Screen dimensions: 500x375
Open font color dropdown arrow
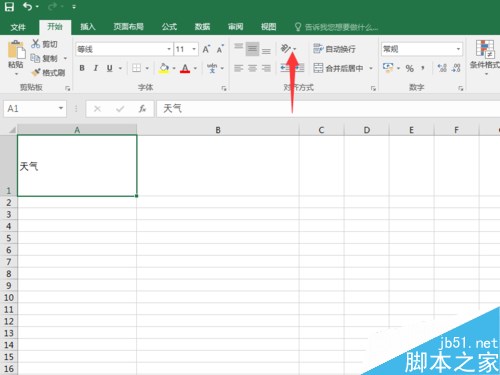pyautogui.click(x=195, y=69)
